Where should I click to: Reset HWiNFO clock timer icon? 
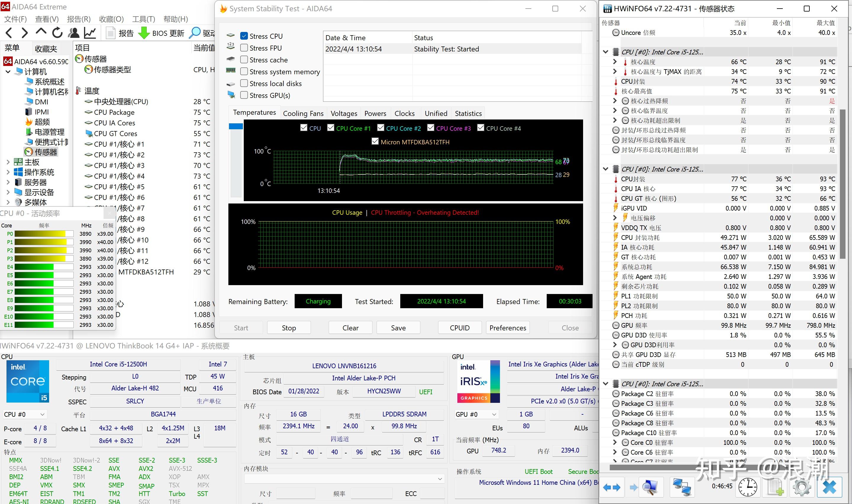point(748,487)
